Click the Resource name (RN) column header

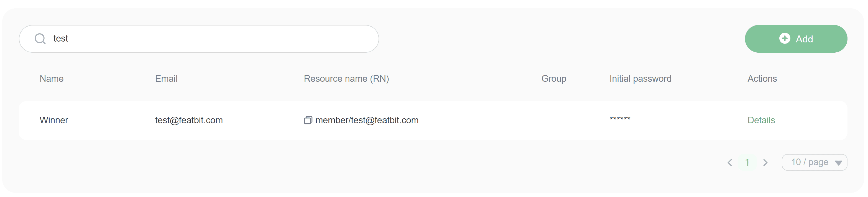[x=346, y=78]
